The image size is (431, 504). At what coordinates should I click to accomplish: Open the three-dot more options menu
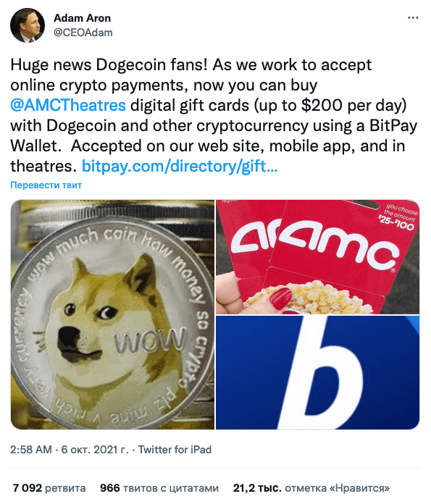coord(413,17)
